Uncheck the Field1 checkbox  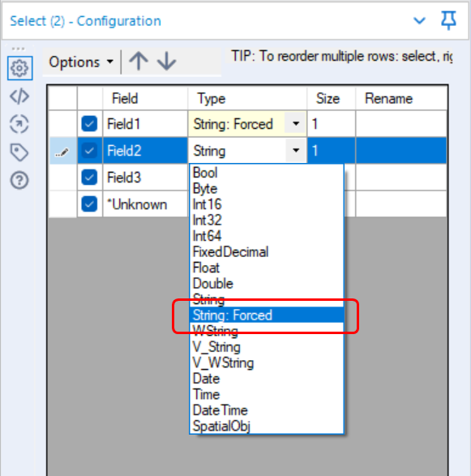click(x=89, y=123)
